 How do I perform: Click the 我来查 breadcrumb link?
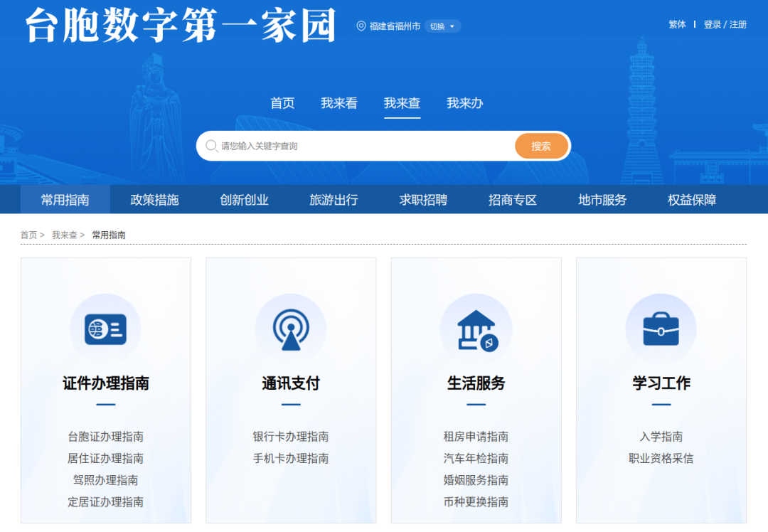coord(65,235)
